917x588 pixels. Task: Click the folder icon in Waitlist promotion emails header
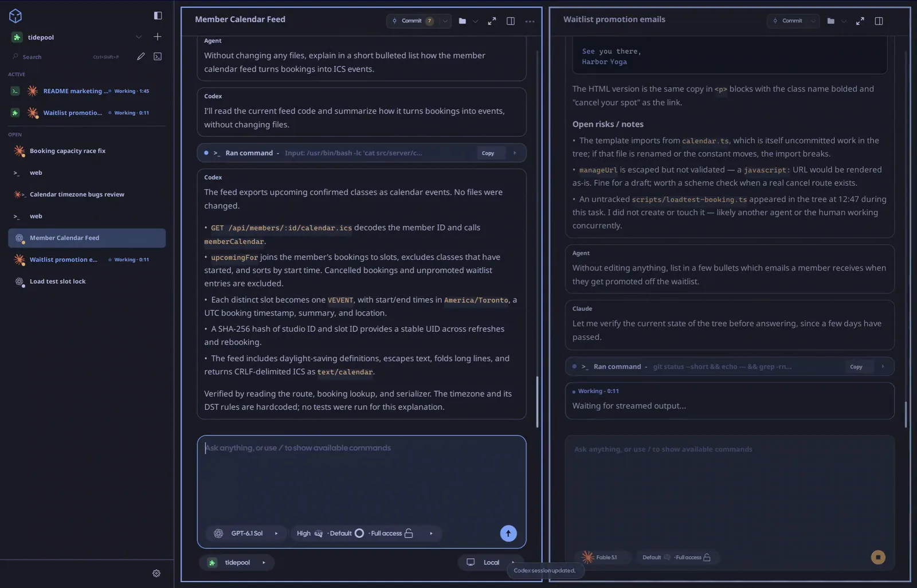[831, 21]
